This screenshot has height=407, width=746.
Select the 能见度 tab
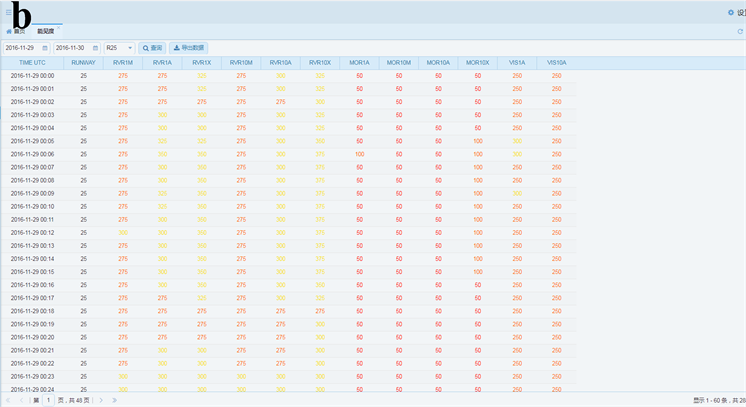tap(46, 32)
